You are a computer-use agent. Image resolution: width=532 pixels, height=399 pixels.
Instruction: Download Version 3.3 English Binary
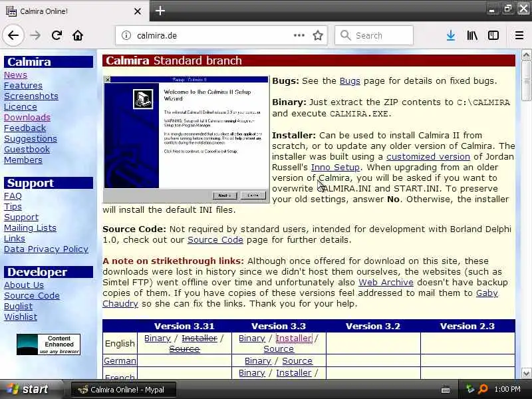click(x=252, y=338)
